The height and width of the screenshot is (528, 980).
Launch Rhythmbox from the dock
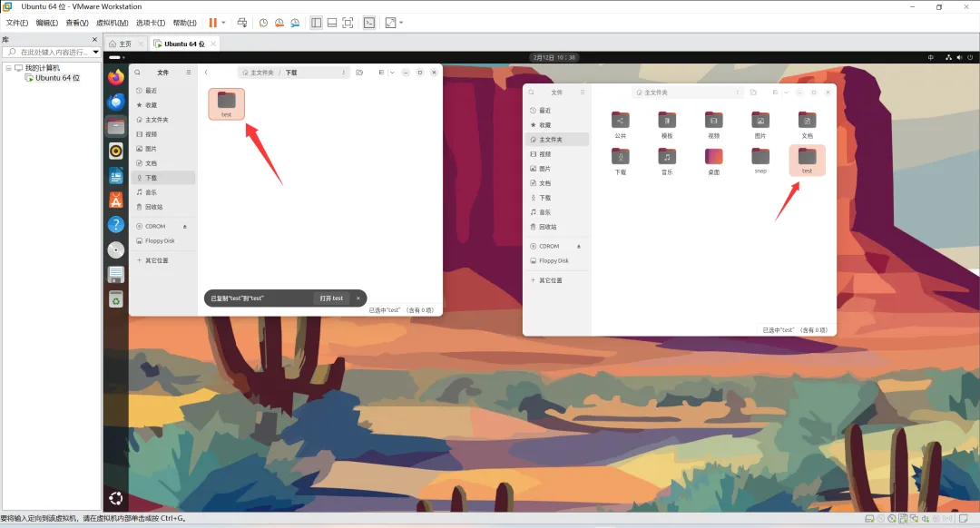[115, 152]
